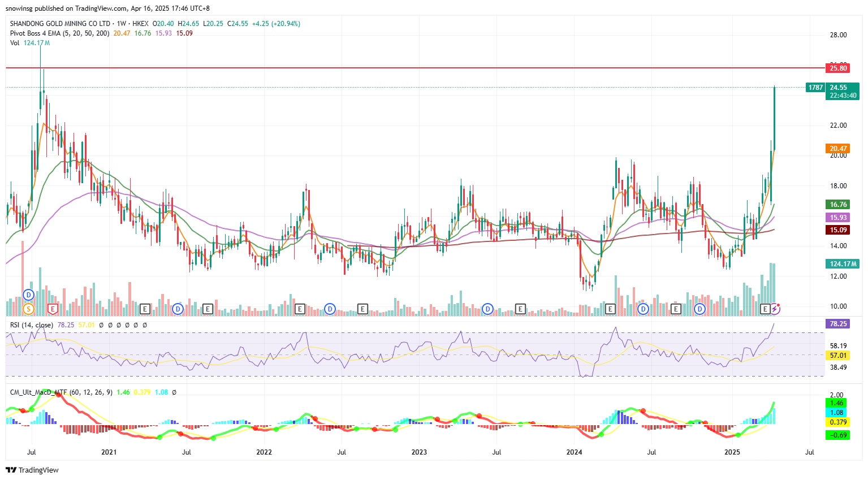Select the SHANDONG GOLD MINING CO LTD title
The height and width of the screenshot is (480, 868).
[60, 24]
